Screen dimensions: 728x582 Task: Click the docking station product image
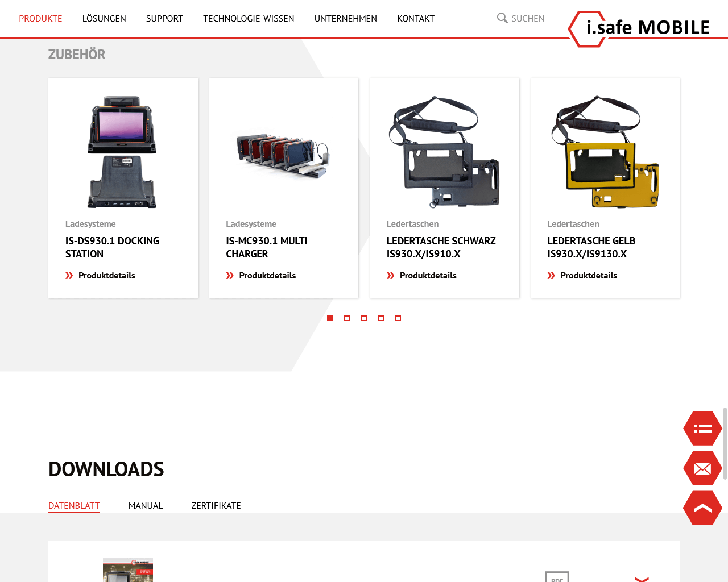click(x=122, y=152)
